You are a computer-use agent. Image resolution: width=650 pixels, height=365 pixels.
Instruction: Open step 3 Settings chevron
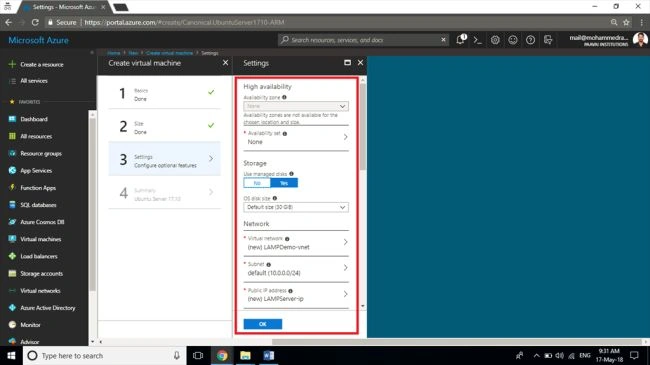click(x=211, y=158)
